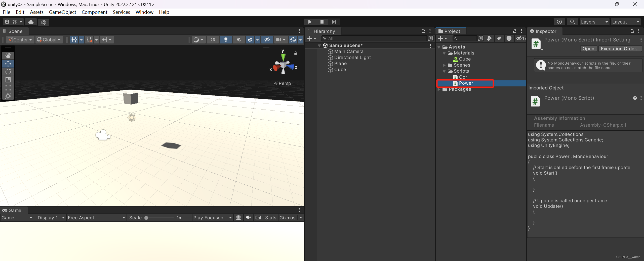The height and width of the screenshot is (261, 644).
Task: Switch to the Game tab
Action: point(14,210)
